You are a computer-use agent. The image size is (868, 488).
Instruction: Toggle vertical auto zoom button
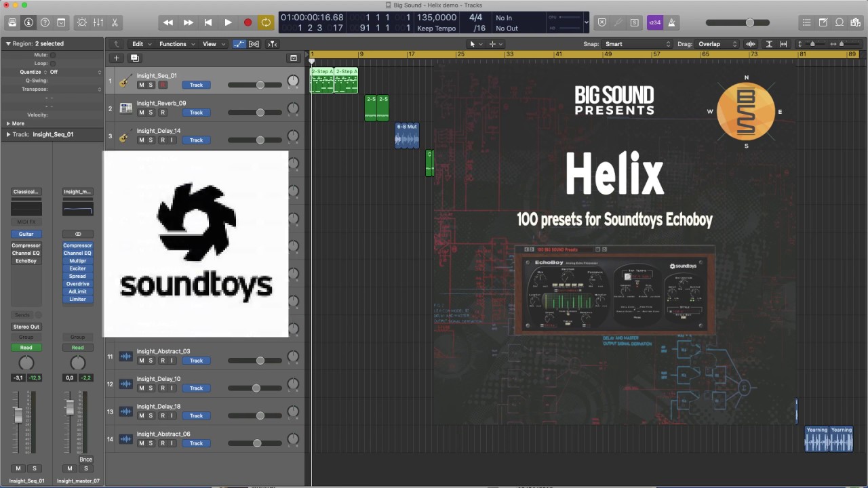coord(769,44)
